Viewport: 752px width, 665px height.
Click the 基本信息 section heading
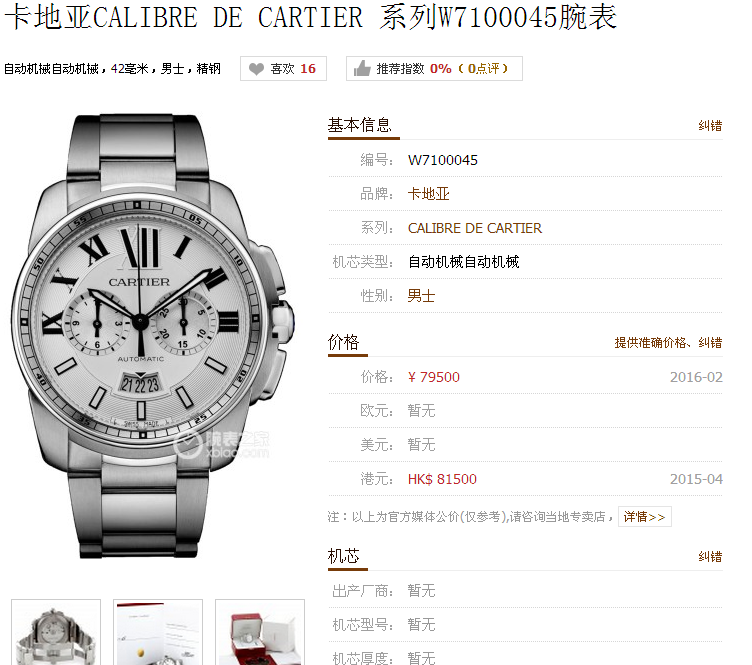[x=360, y=125]
